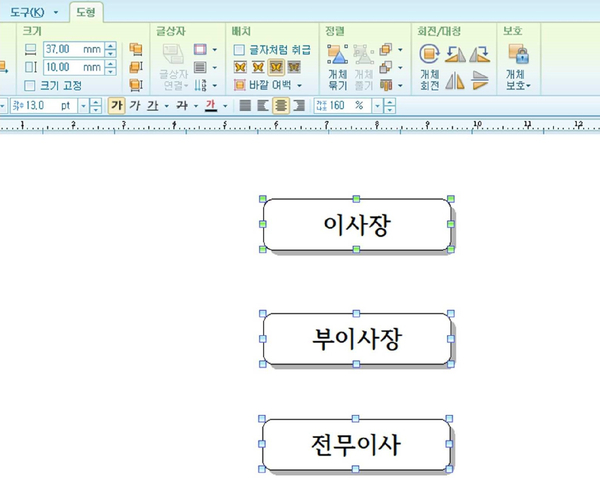Click the align objects icon in 정렬 group
The width and height of the screenshot is (600, 490).
coord(386,85)
